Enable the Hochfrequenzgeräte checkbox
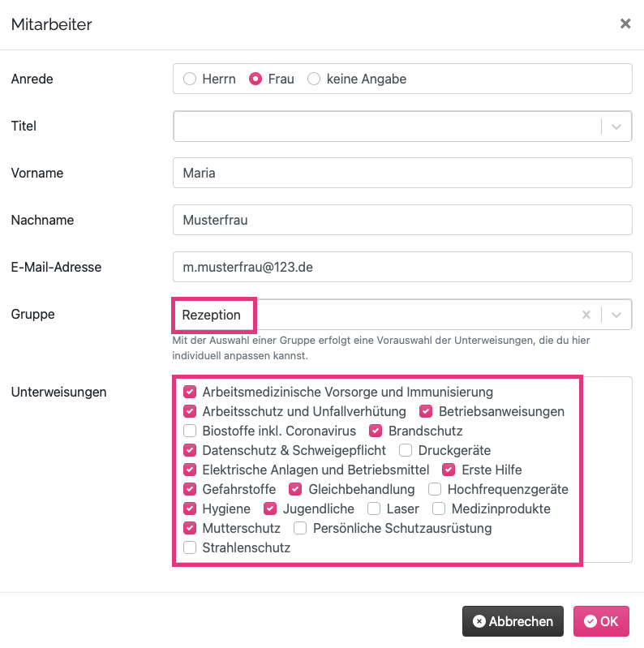Viewport: 644px width, 648px height. pos(435,489)
